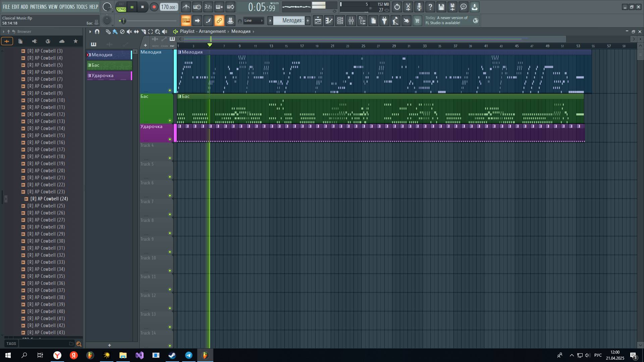Toggle Song/Pattern mode switch

121,7
